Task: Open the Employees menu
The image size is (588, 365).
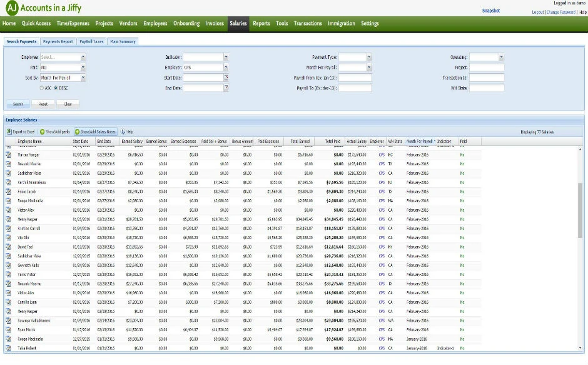Action: [x=155, y=23]
